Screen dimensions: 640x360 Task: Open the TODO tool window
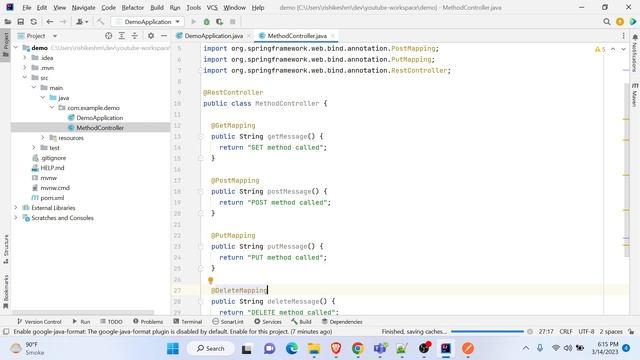point(111,322)
